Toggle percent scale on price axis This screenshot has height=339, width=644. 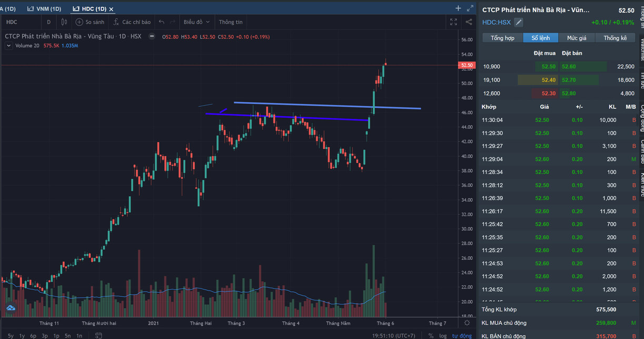click(x=431, y=335)
